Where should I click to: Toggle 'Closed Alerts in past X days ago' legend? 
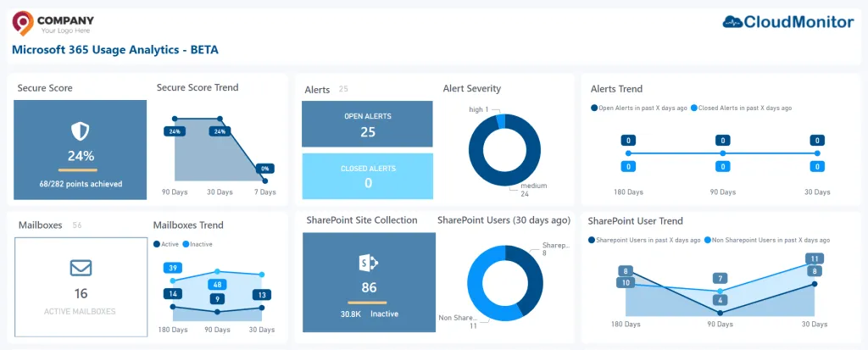pyautogui.click(x=741, y=108)
